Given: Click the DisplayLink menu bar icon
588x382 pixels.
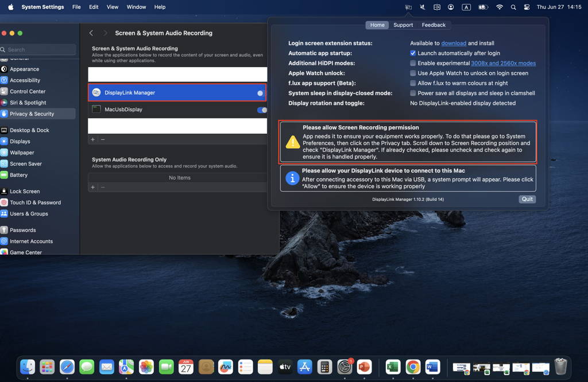Looking at the screenshot, I should [408, 7].
